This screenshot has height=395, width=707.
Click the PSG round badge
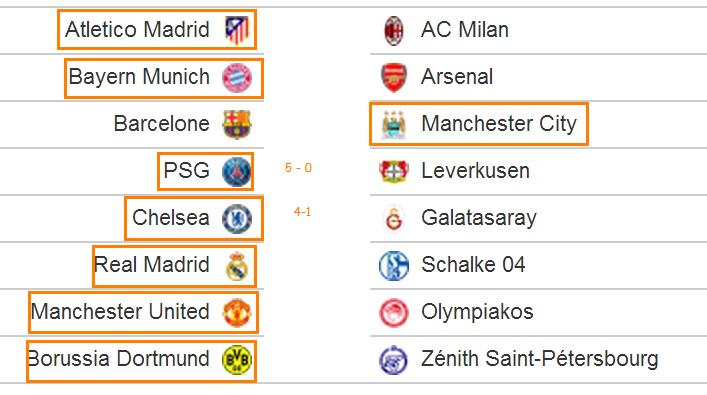(x=237, y=171)
